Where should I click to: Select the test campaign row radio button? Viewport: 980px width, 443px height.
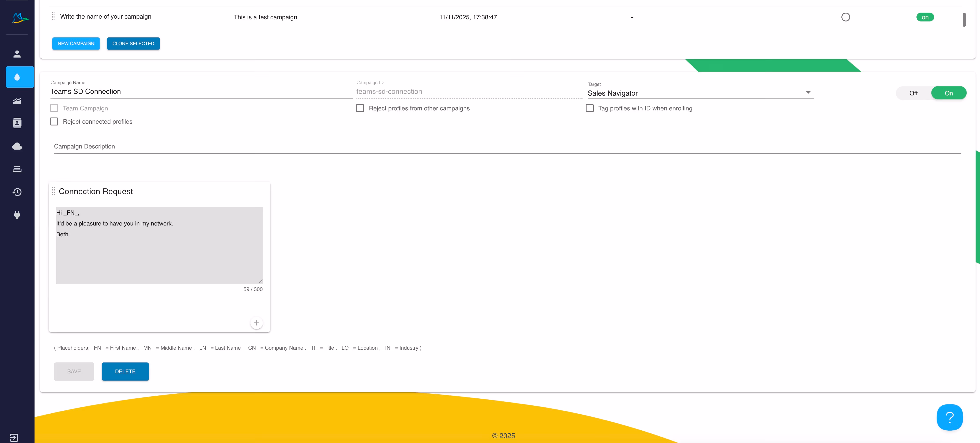(x=845, y=17)
